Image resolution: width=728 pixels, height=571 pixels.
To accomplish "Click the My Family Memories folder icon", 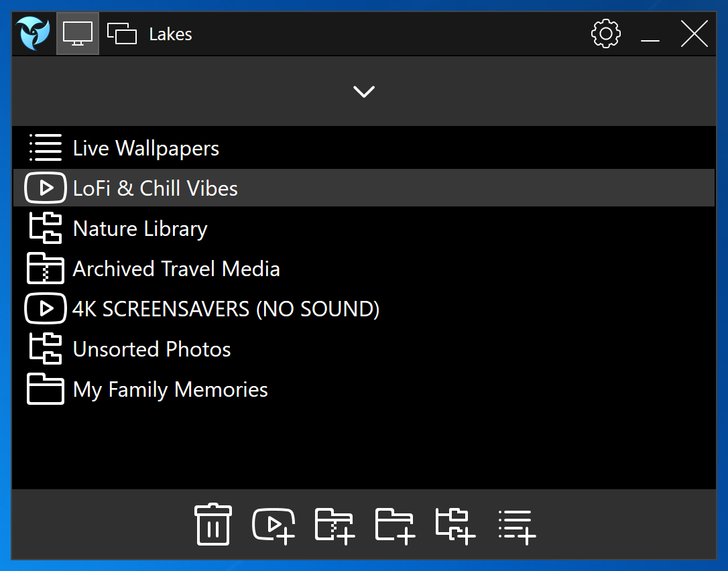I will 44,389.
